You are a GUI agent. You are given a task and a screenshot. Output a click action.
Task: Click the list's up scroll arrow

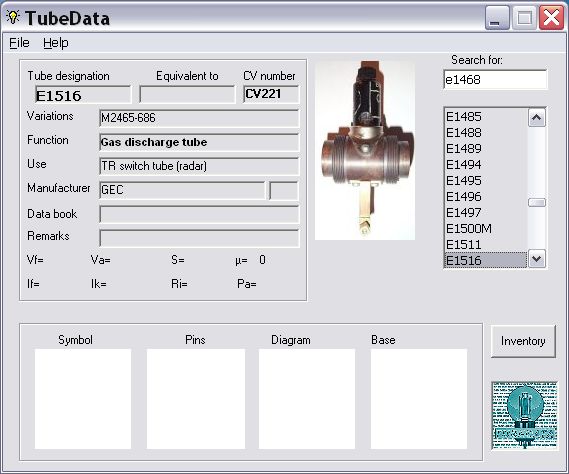tap(537, 118)
